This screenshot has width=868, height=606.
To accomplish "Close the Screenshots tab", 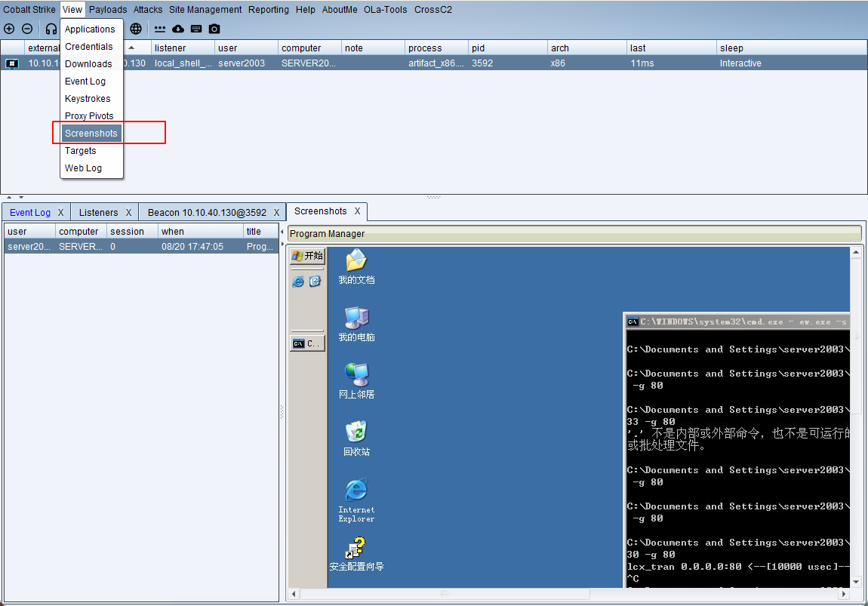I will pyautogui.click(x=358, y=211).
